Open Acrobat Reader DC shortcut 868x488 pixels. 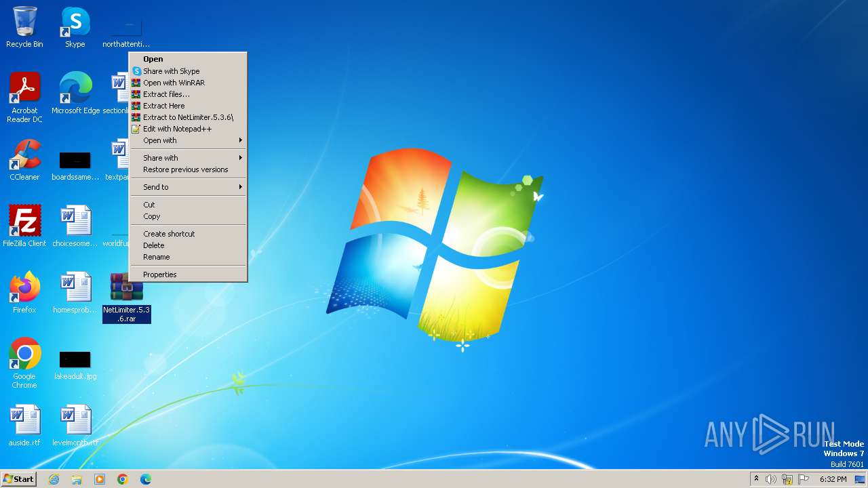point(24,97)
